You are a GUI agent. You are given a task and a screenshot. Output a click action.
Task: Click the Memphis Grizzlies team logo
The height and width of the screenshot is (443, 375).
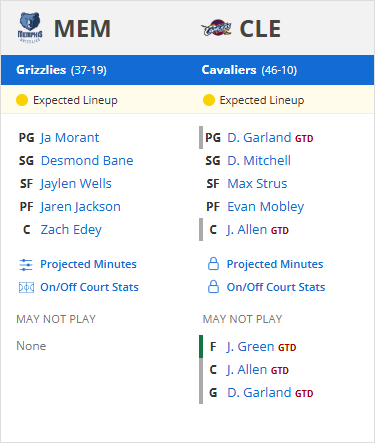[x=30, y=28]
